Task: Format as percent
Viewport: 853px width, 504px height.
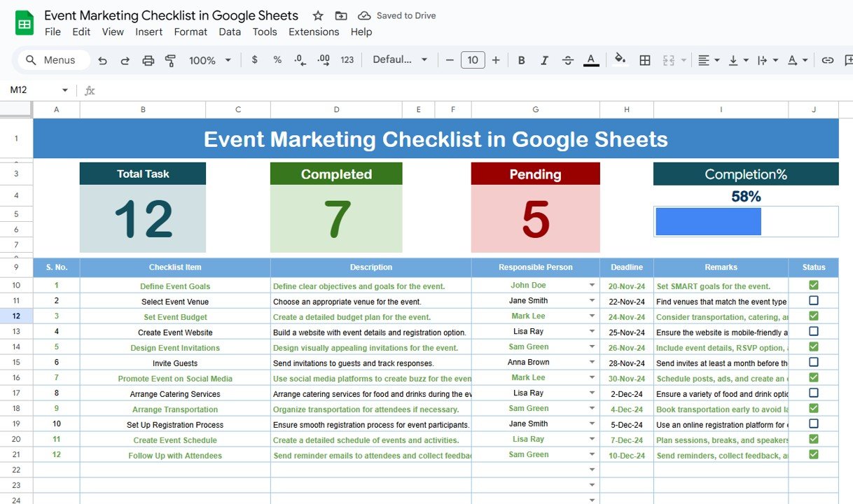Action: 277,60
